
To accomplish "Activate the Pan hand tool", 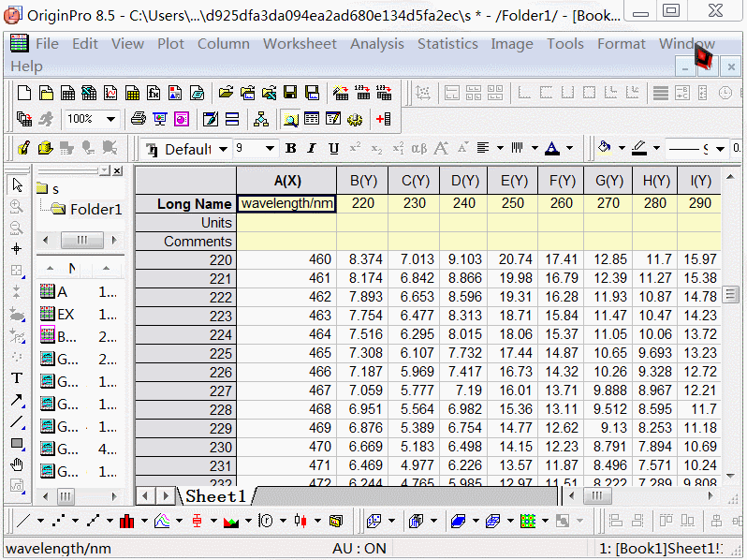I will (17, 465).
